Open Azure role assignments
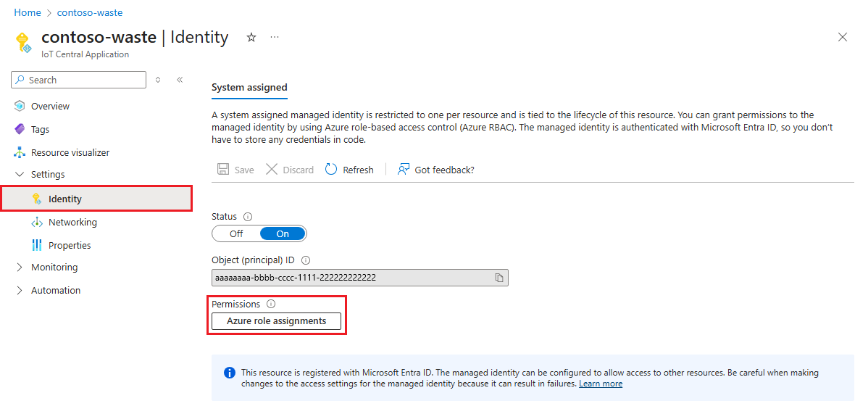The image size is (868, 414). click(276, 321)
